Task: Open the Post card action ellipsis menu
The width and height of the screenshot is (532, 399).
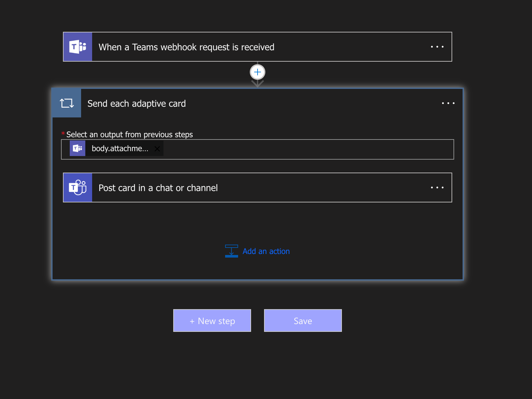Action: [x=437, y=188]
